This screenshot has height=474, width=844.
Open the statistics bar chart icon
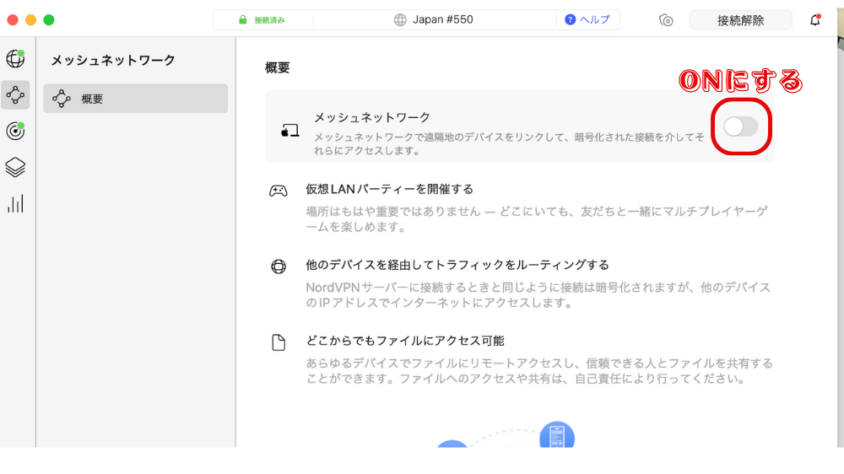click(x=16, y=203)
